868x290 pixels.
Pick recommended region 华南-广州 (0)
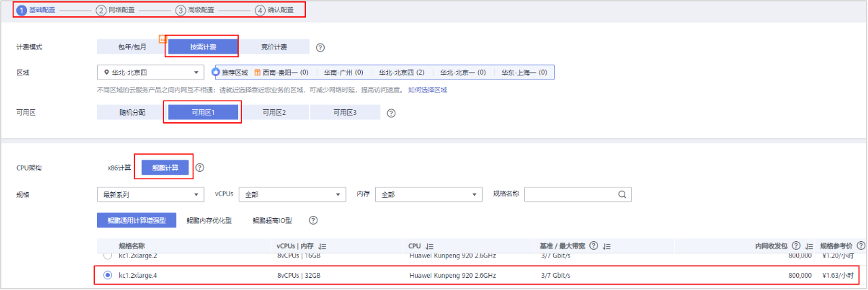pyautogui.click(x=343, y=72)
